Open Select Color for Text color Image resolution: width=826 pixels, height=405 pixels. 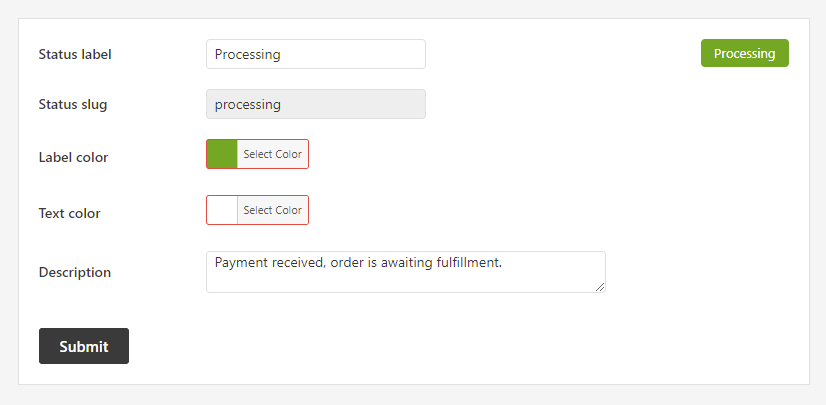click(x=272, y=210)
